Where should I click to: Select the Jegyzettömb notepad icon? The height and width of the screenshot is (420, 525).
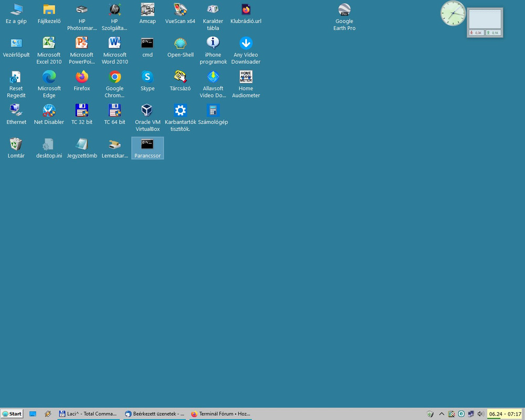click(x=82, y=148)
